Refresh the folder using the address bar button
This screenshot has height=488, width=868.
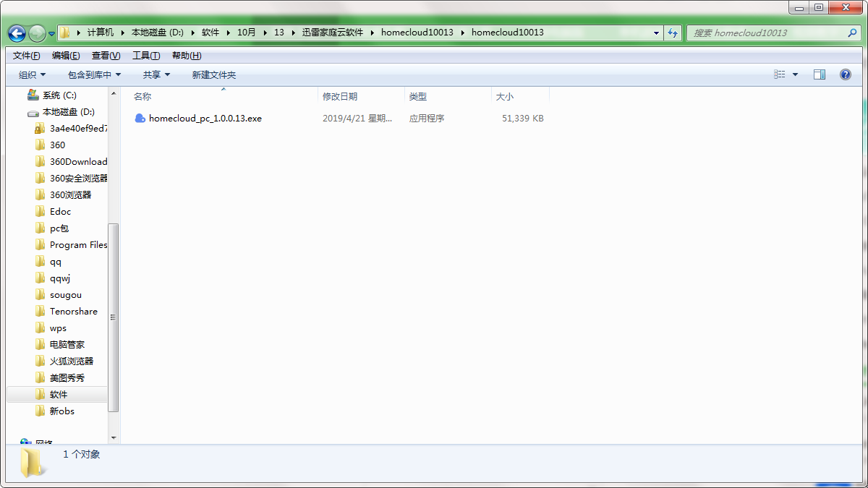coord(673,33)
